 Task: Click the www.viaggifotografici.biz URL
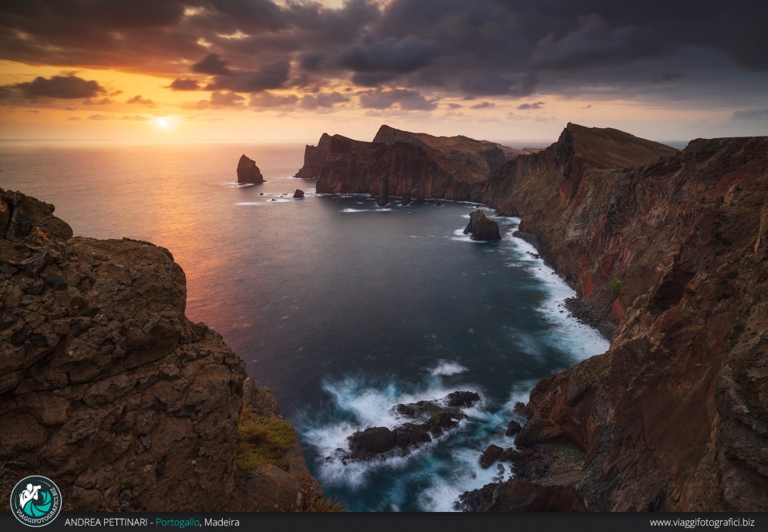[x=702, y=522]
